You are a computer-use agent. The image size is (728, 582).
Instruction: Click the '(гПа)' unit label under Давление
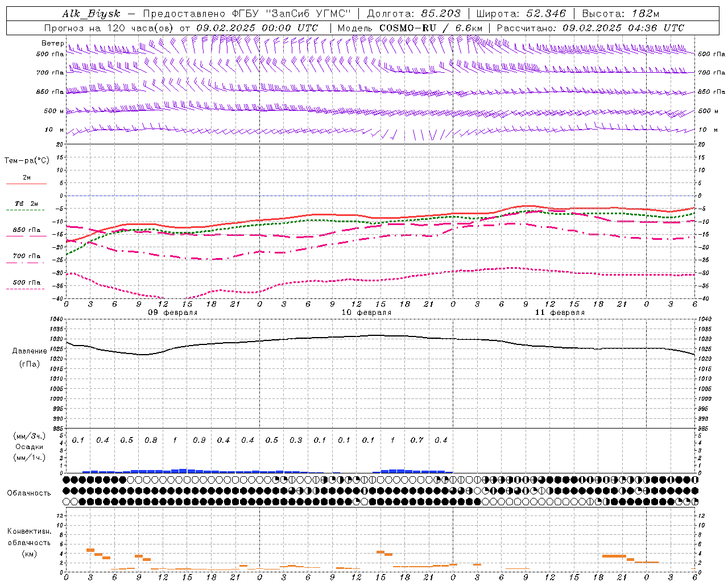[30, 364]
